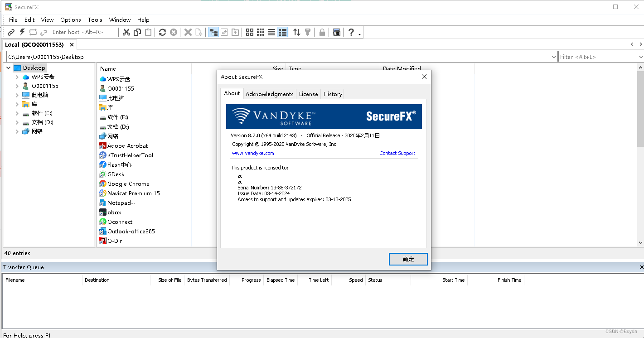Open the Tools menu
644x338 pixels.
click(95, 20)
